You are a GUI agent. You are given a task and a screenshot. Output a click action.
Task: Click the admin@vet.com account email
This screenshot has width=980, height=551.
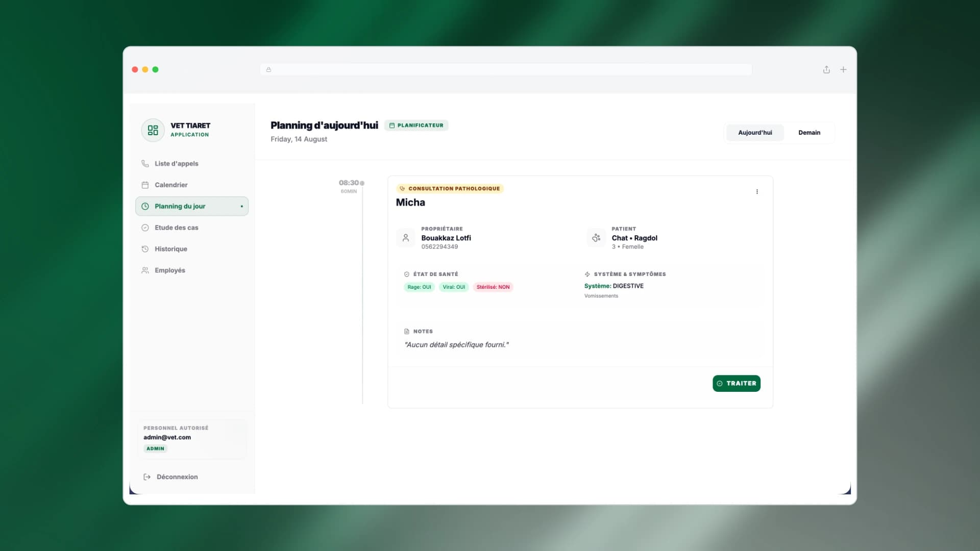[167, 438]
